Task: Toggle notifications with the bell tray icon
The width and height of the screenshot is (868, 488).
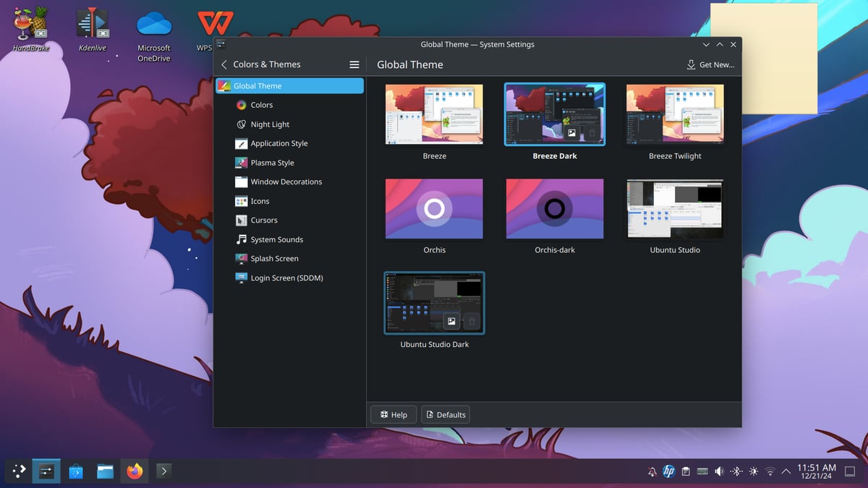Action: pos(652,471)
